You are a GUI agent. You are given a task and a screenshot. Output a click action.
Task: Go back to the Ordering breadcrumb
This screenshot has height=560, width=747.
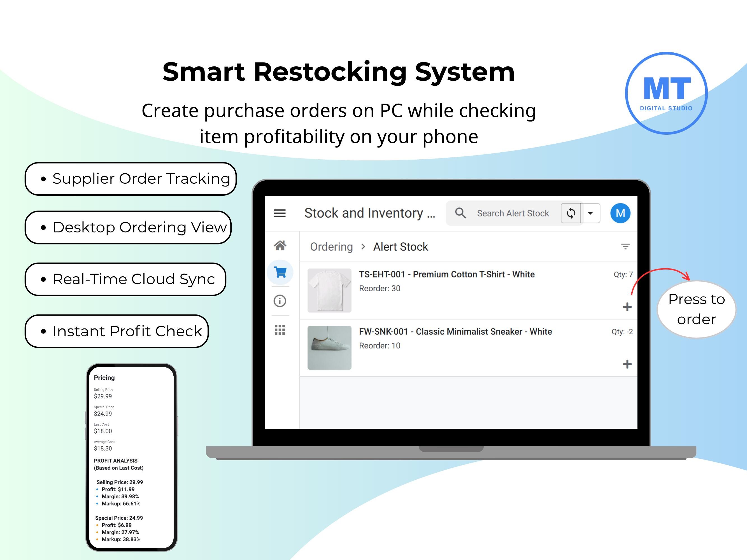click(331, 247)
